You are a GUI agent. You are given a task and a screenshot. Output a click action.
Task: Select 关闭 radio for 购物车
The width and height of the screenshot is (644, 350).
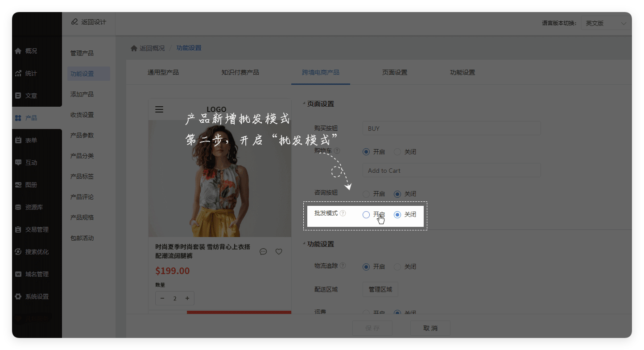(x=397, y=152)
